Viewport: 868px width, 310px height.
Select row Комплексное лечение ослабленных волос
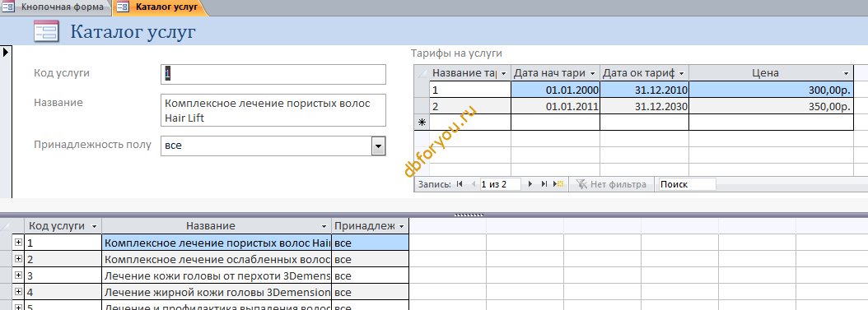(x=217, y=259)
